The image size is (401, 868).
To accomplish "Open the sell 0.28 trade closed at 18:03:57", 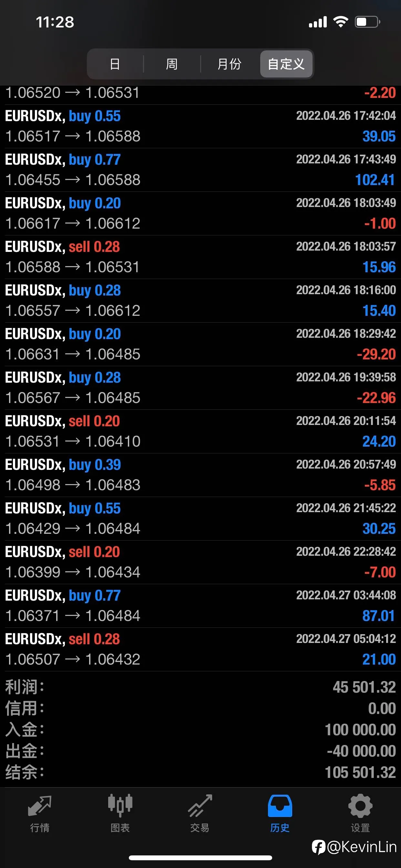I will (x=200, y=257).
